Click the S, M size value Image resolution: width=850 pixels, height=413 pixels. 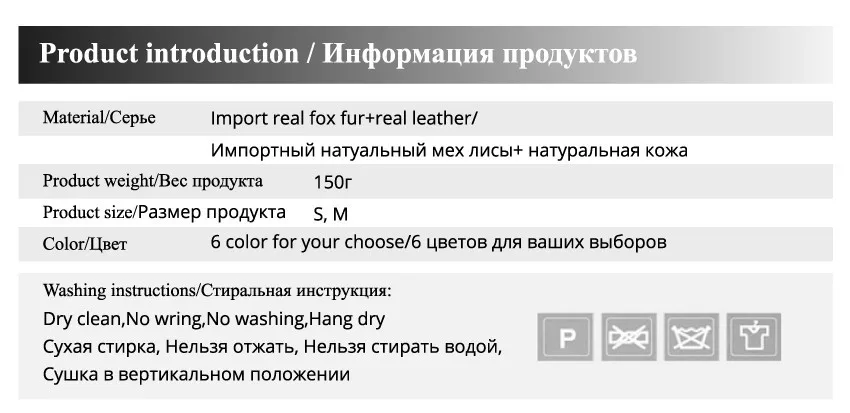[x=331, y=215]
